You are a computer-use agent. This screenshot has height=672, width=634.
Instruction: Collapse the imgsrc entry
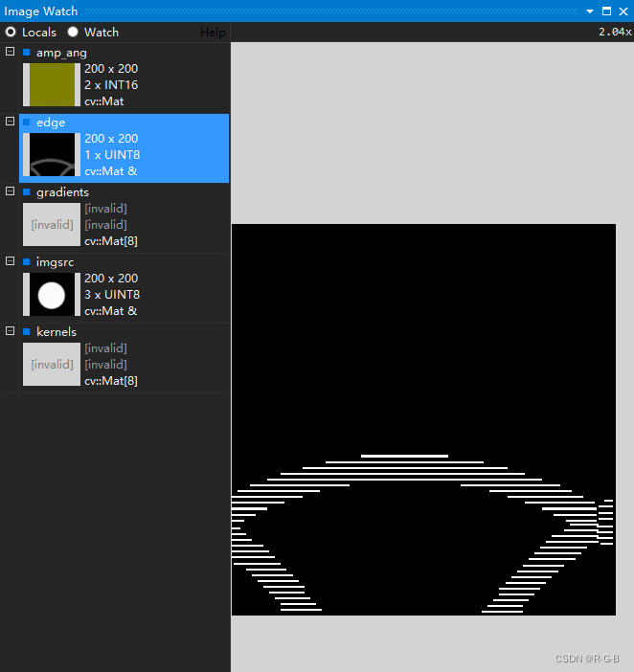tap(10, 261)
